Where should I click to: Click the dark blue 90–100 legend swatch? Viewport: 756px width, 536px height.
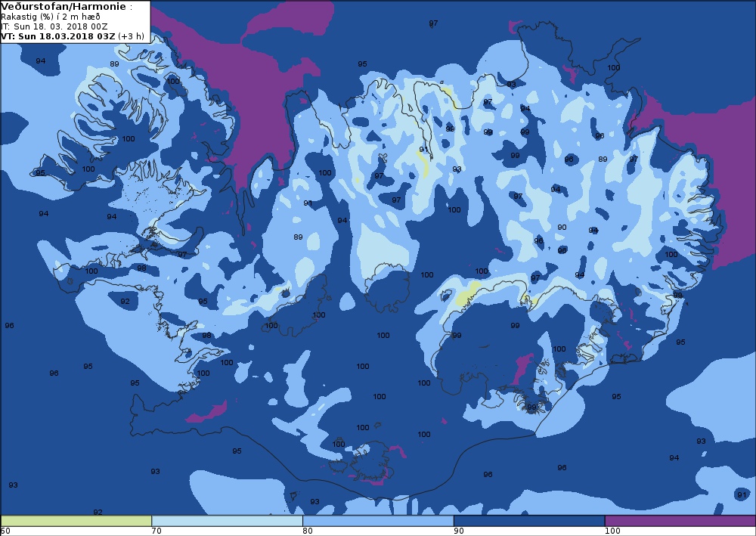529,521
